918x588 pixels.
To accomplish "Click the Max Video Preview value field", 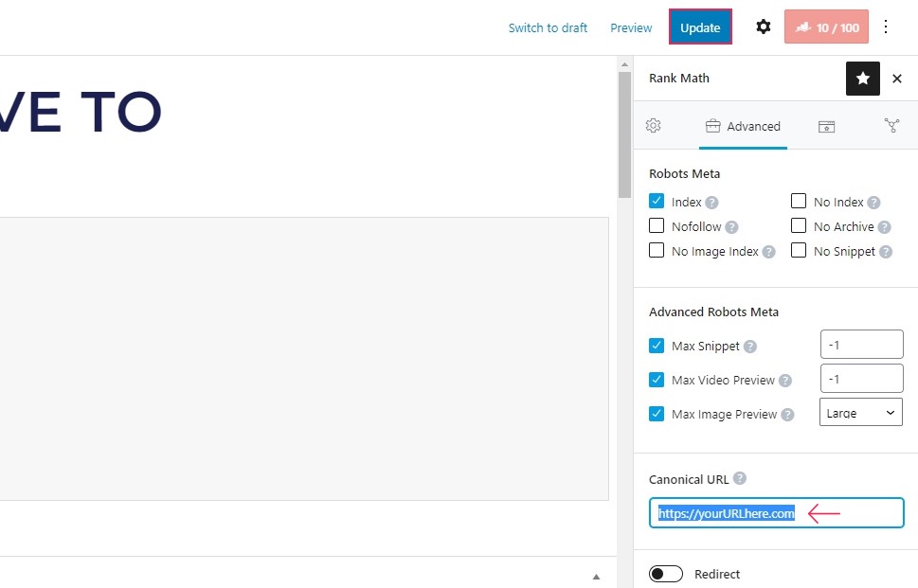I will (862, 378).
